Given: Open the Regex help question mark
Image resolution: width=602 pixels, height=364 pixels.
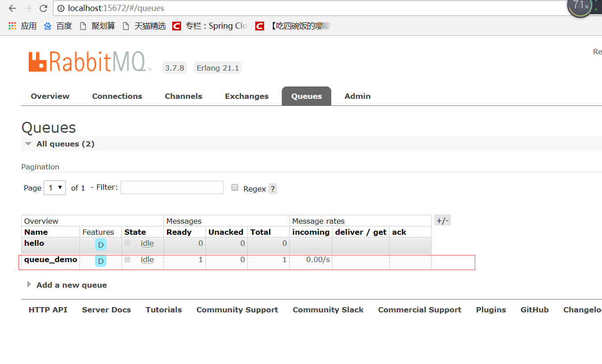Looking at the screenshot, I should 273,188.
